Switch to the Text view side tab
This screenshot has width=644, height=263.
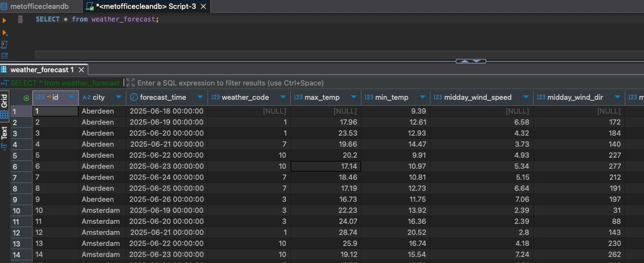coord(4,138)
